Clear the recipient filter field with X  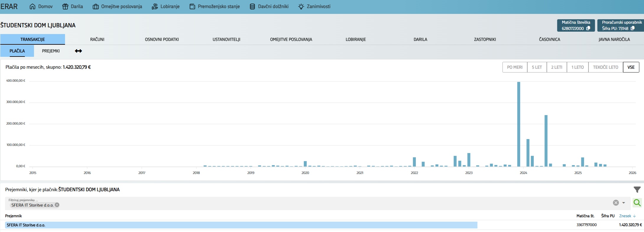pyautogui.click(x=616, y=203)
